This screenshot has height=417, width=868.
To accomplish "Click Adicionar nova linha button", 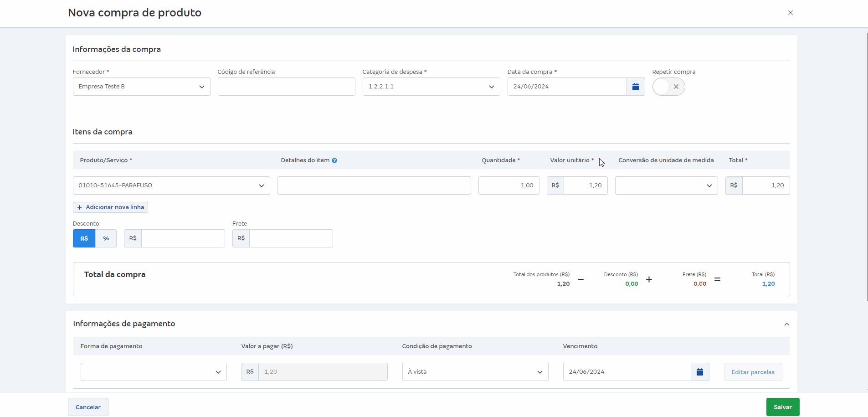I will (110, 207).
